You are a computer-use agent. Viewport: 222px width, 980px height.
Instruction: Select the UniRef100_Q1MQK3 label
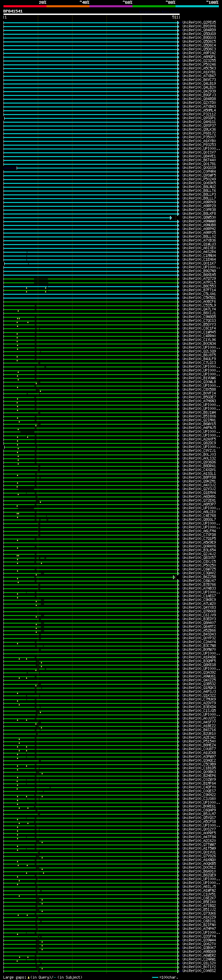tap(199, 688)
